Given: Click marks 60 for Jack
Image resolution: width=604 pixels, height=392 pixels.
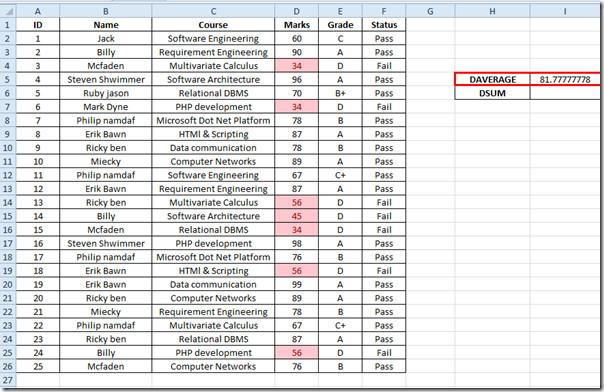Looking at the screenshot, I should click(x=297, y=39).
